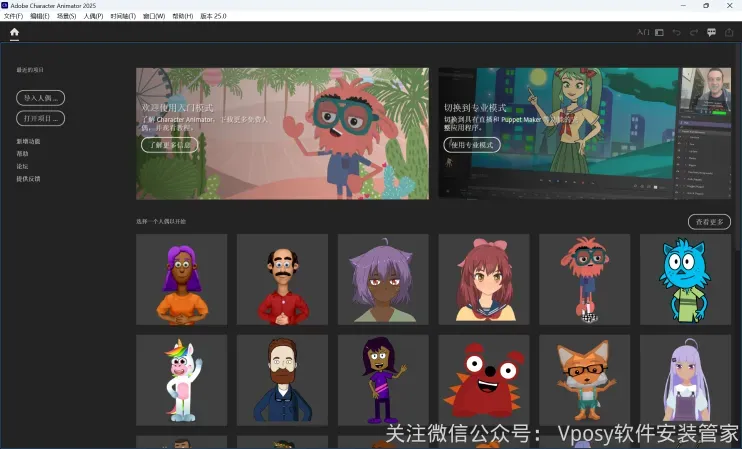The width and height of the screenshot is (742, 449).
Task: Open the 文件(F) menu
Action: tap(13, 16)
